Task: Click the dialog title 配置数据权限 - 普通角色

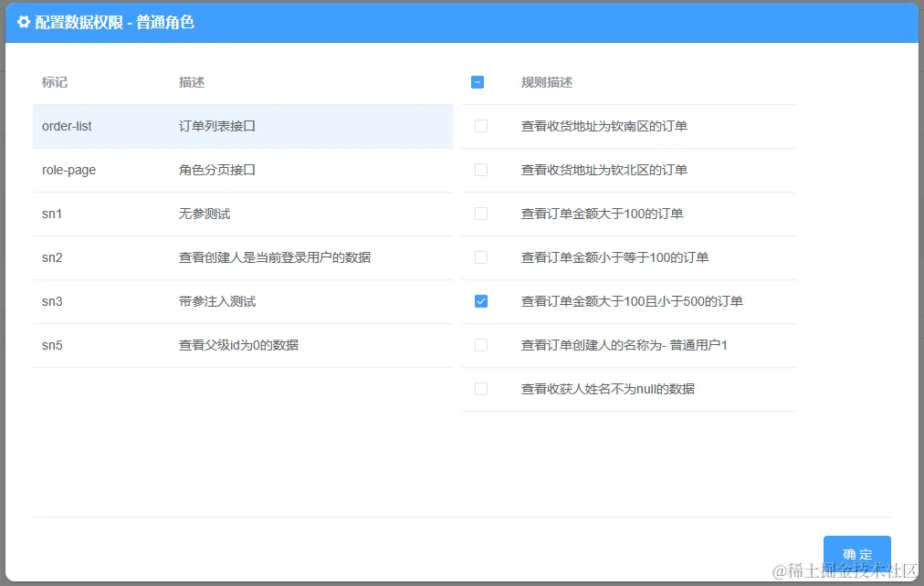Action: (114, 23)
